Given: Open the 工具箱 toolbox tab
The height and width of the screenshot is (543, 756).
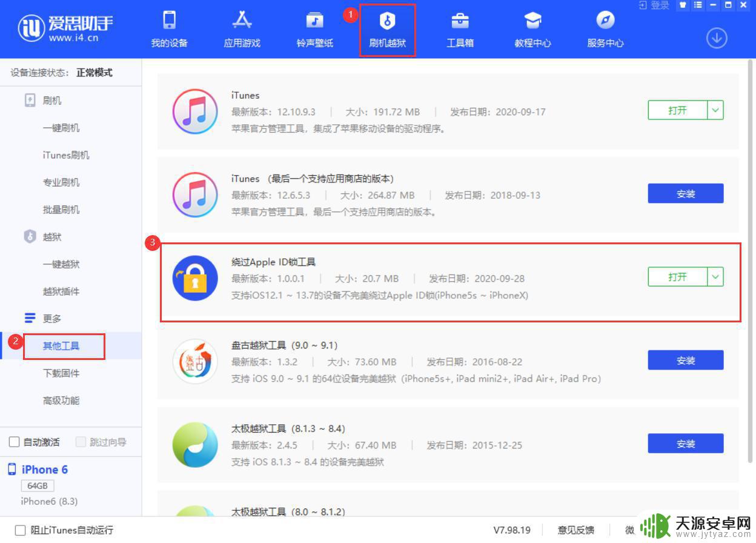Looking at the screenshot, I should 460,30.
